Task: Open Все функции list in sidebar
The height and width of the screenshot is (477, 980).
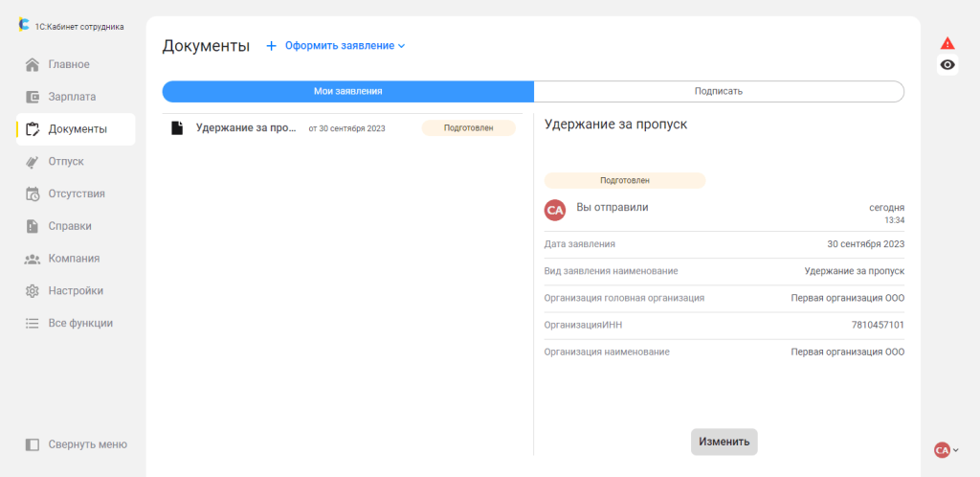Action: [x=80, y=324]
